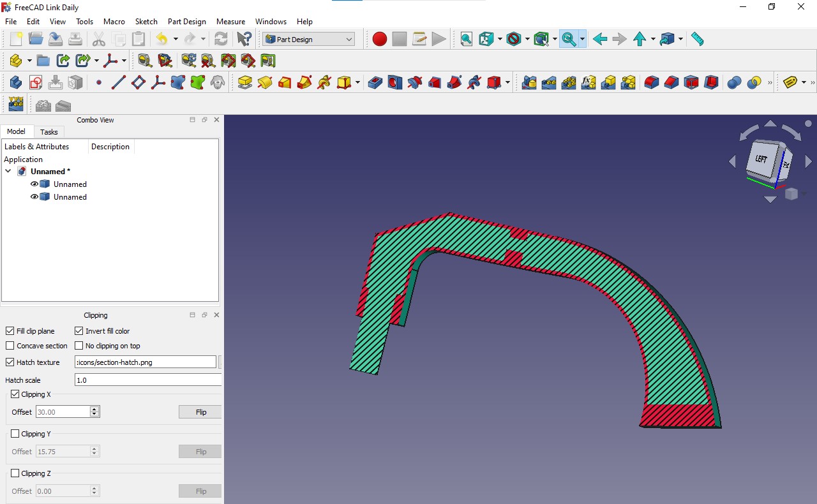
Task: Open the Sketch menu
Action: point(146,21)
